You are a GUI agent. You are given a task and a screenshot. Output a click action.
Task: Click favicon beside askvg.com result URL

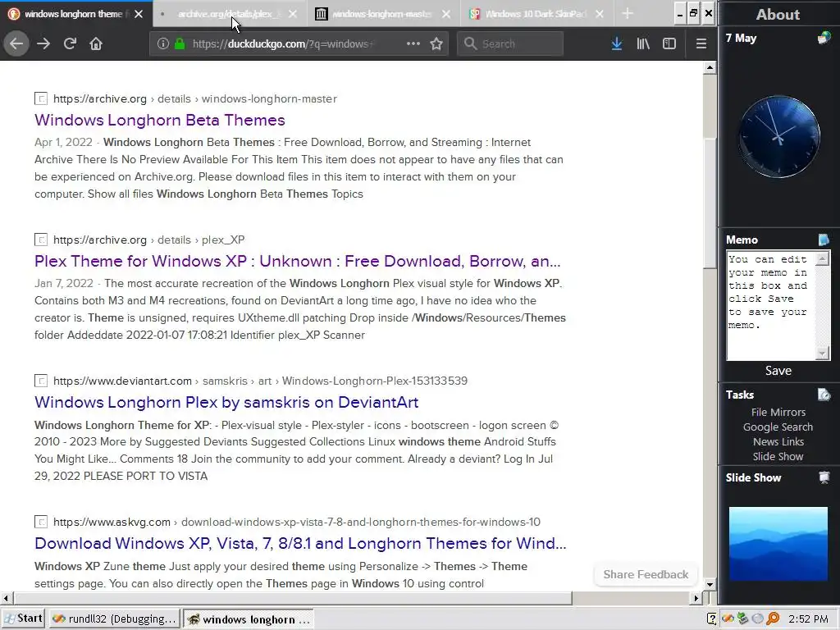coord(41,522)
